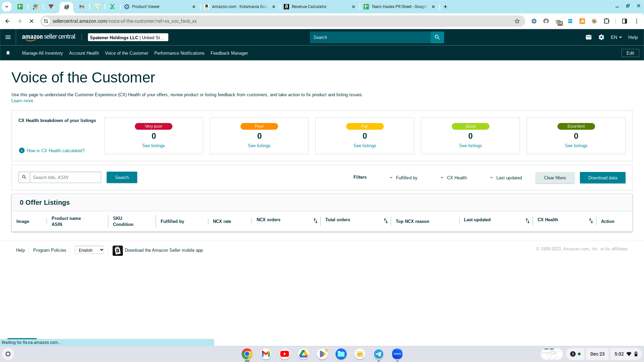
Task: Open the ChromeOS launcher button
Action: pos(8,354)
